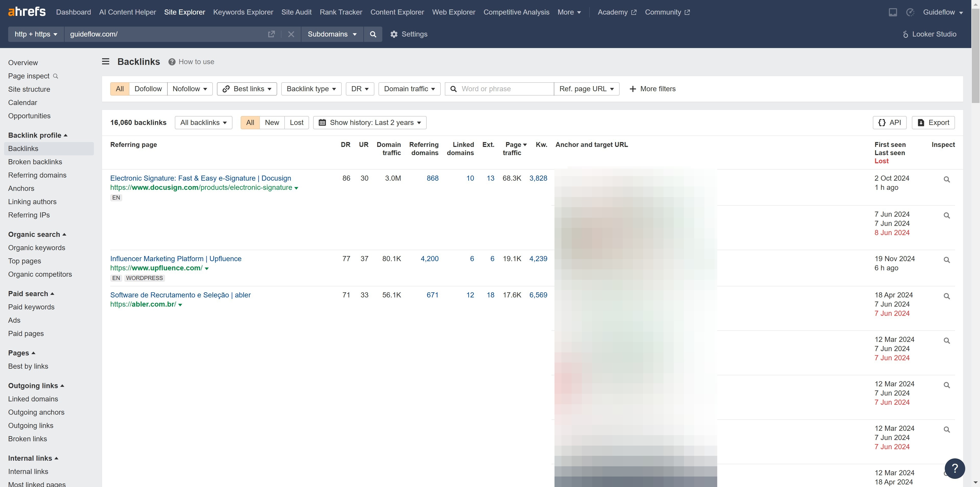This screenshot has width=980, height=487.
Task: Open the Settings gear icon
Action: click(x=394, y=34)
